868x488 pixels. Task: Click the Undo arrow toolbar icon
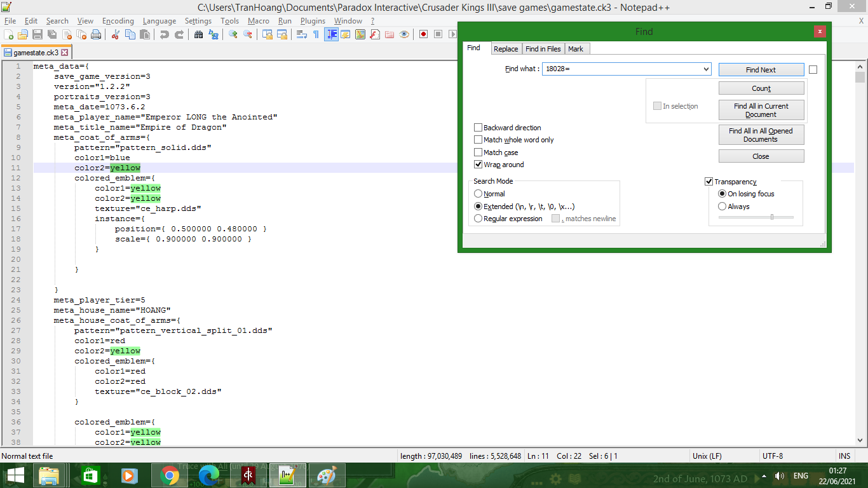(x=165, y=34)
